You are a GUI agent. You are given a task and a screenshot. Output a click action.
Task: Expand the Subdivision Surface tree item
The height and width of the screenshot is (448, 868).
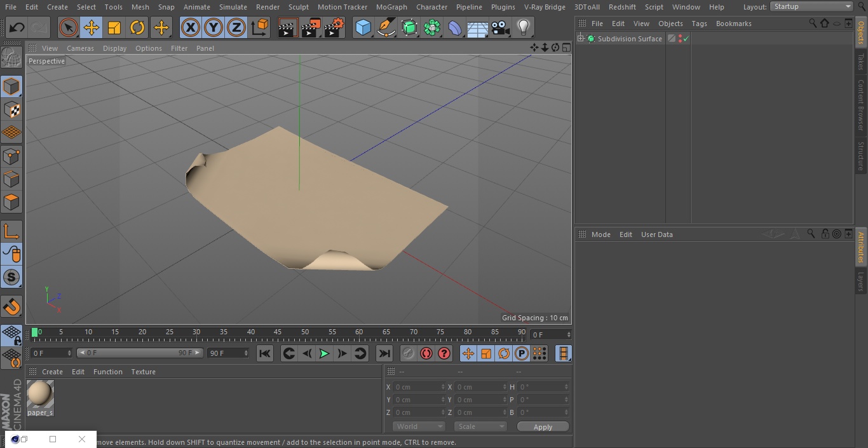(580, 39)
